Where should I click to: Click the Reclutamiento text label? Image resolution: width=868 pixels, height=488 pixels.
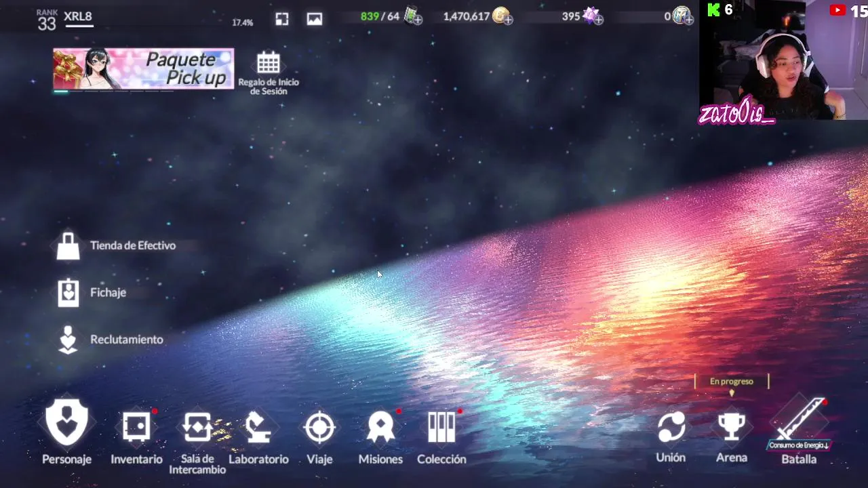click(x=127, y=340)
